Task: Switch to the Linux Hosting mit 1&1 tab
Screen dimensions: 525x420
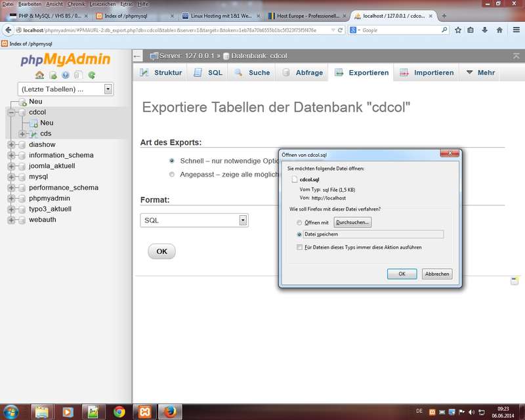Action: (220, 16)
